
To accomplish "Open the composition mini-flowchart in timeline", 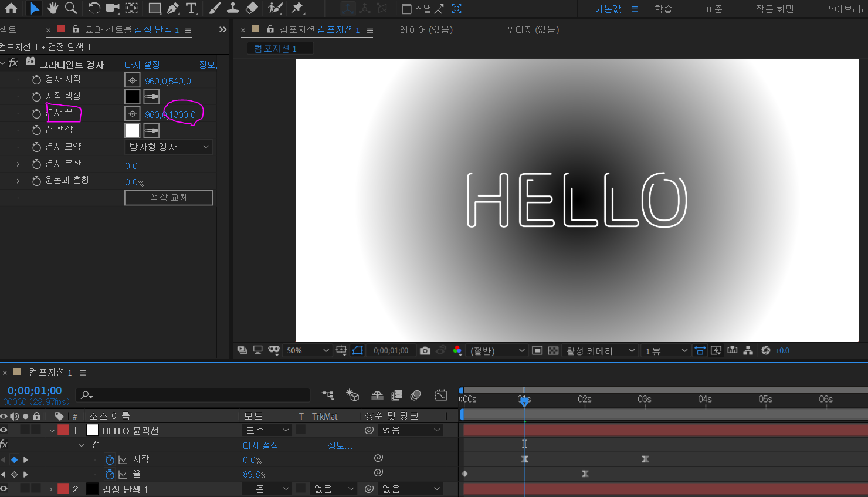I will (x=328, y=395).
